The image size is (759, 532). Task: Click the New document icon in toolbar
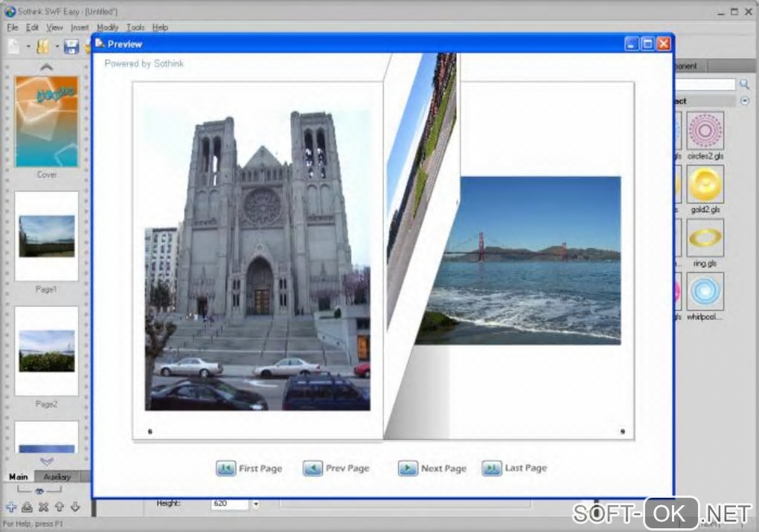click(14, 46)
